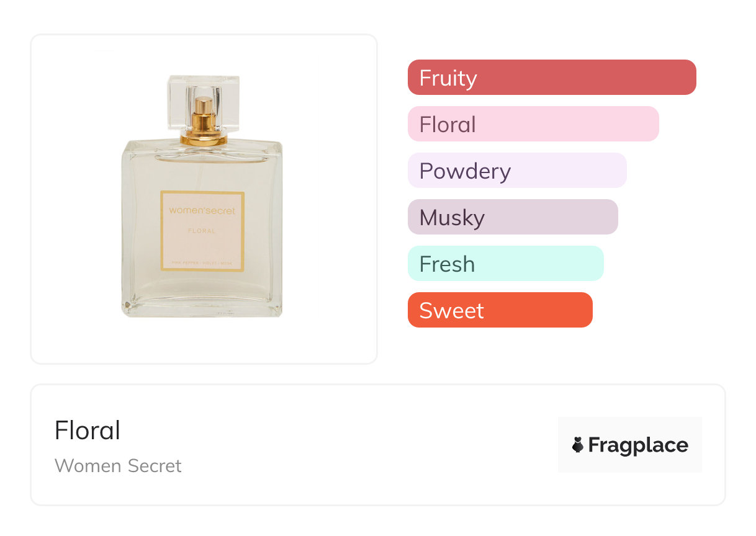Select the Musky accord bar
756x536 pixels.
(x=512, y=217)
